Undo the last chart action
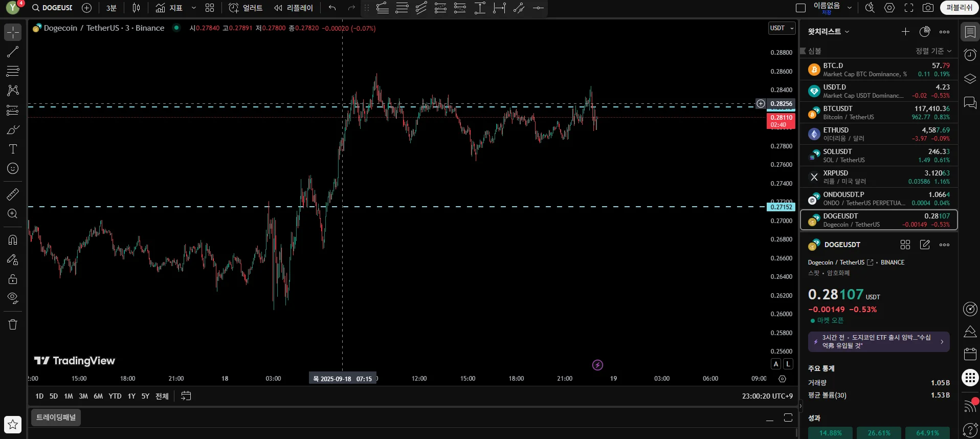The image size is (980, 439). [x=332, y=8]
